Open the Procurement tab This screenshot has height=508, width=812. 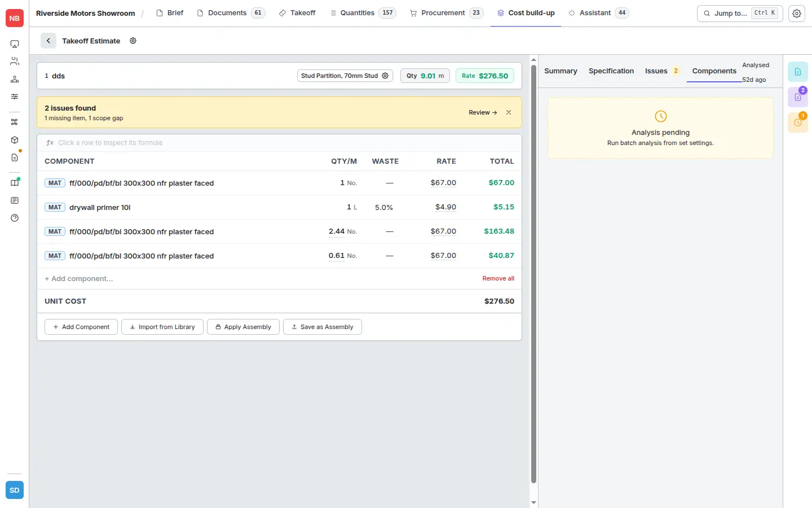[446, 13]
